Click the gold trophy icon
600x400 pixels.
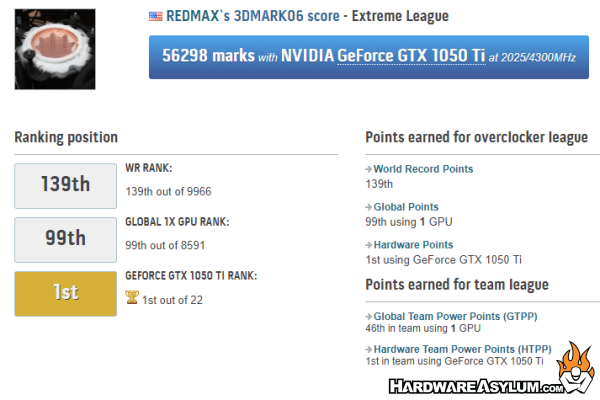[132, 297]
